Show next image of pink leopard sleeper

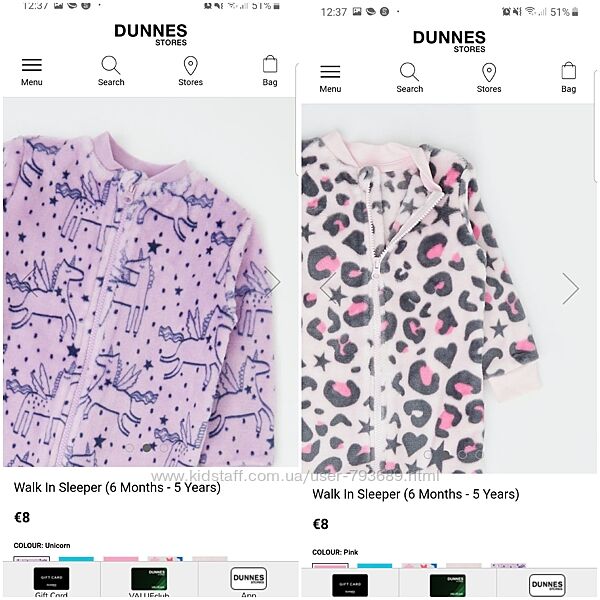point(571,289)
